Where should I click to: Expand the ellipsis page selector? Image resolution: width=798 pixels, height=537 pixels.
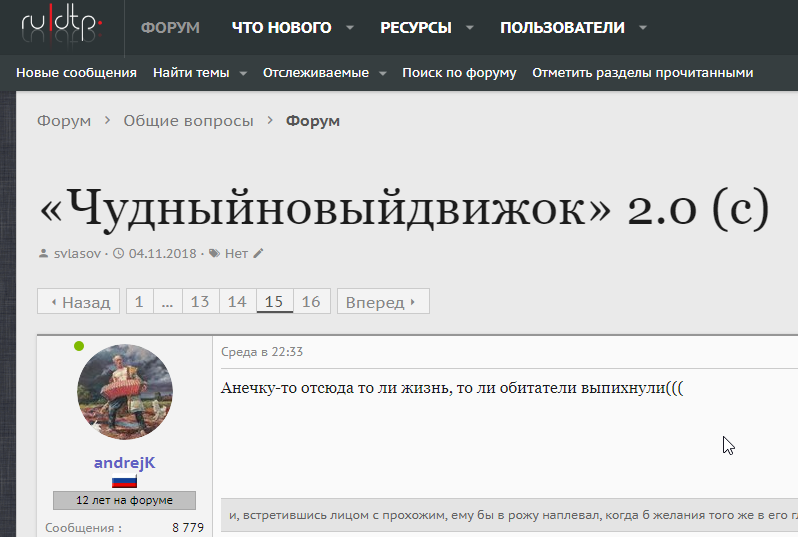point(167,301)
